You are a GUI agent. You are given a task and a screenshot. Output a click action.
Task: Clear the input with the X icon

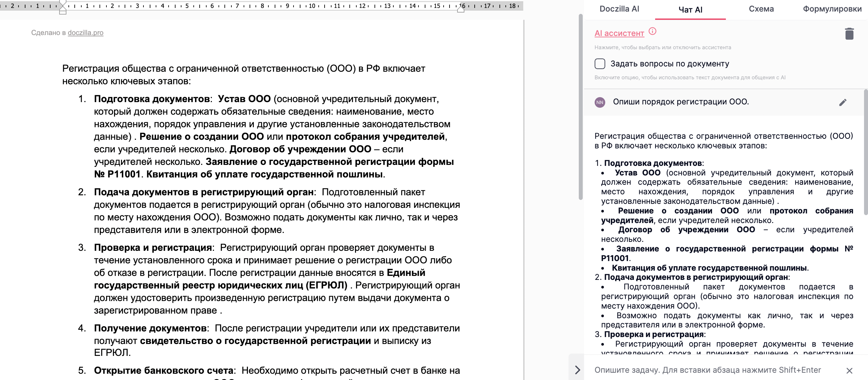tap(849, 370)
